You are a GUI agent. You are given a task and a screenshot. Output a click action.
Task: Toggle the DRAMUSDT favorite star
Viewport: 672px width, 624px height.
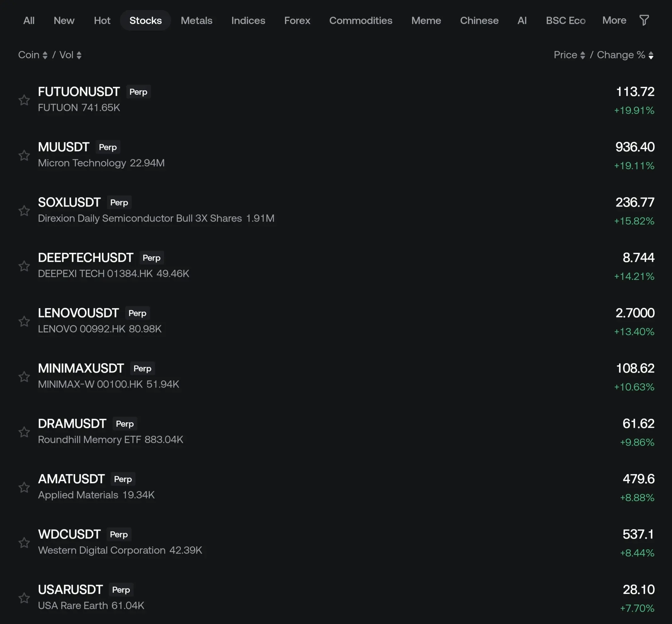pyautogui.click(x=24, y=432)
